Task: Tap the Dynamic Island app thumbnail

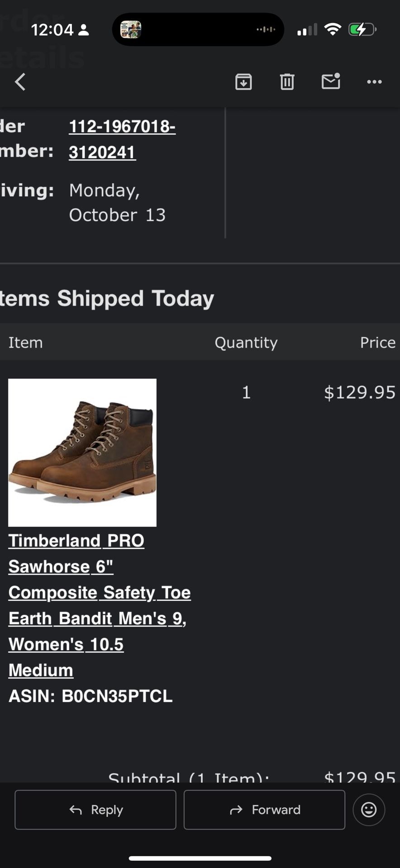Action: tap(131, 30)
